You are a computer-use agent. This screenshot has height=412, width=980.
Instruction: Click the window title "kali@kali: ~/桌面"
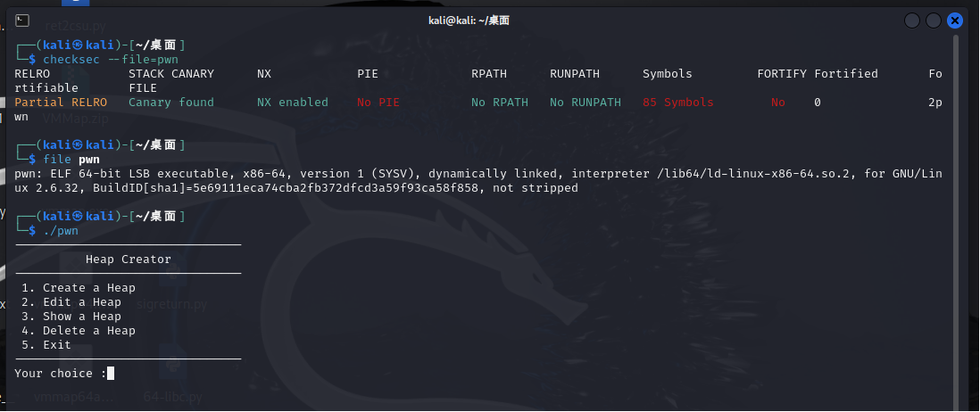tap(468, 21)
